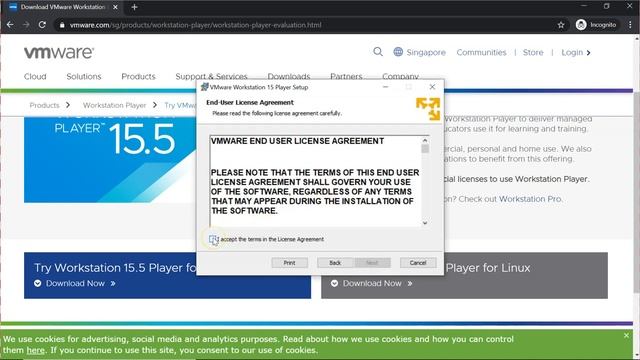Click the Print button in setup dialog
Viewport: 640px width, 360px height.
(x=289, y=263)
